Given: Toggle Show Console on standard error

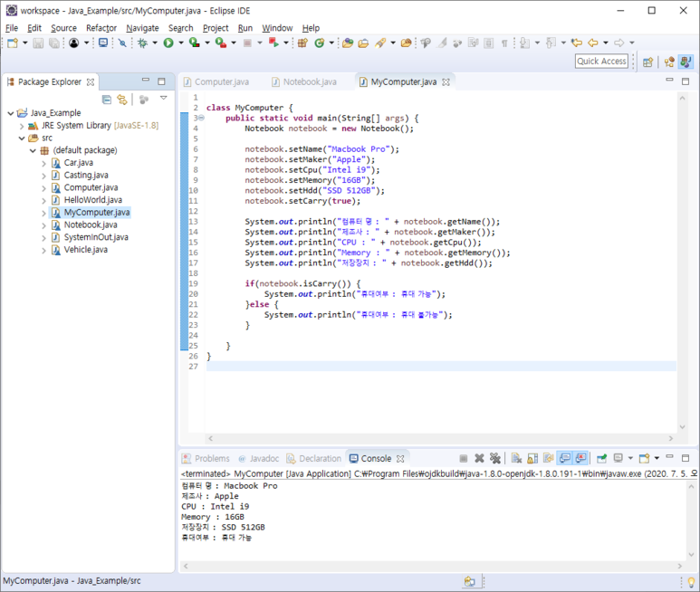Looking at the screenshot, I should pos(580,458).
